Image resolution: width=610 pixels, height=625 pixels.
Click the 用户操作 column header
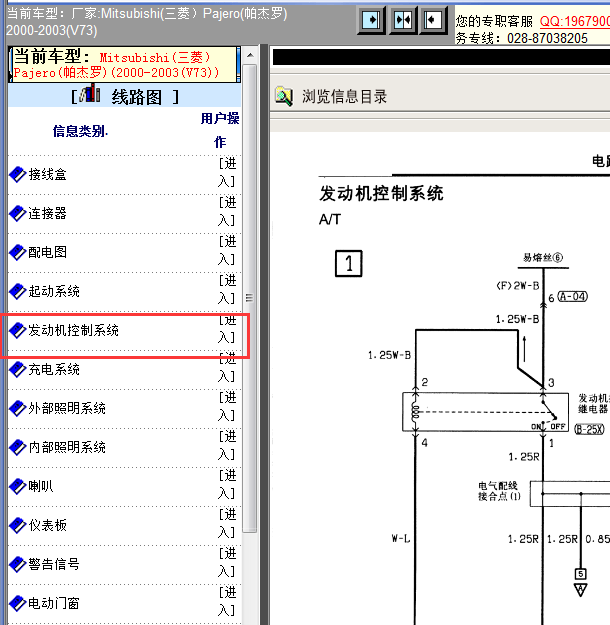[x=220, y=130]
